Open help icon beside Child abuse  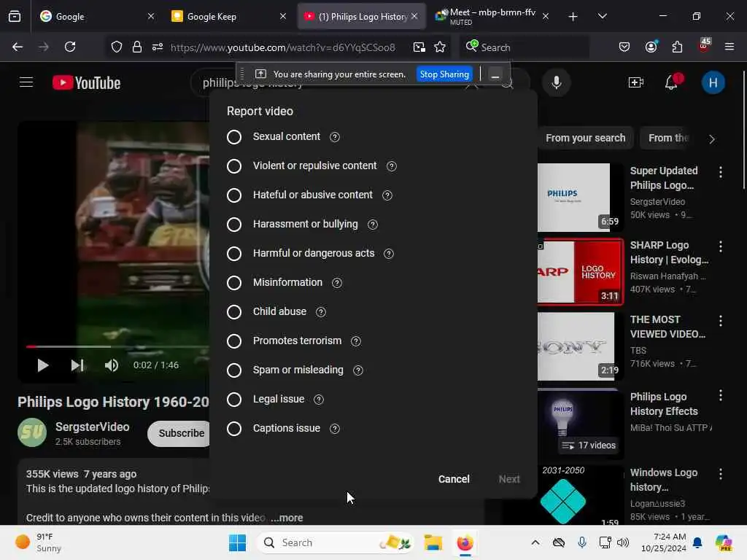pyautogui.click(x=321, y=312)
